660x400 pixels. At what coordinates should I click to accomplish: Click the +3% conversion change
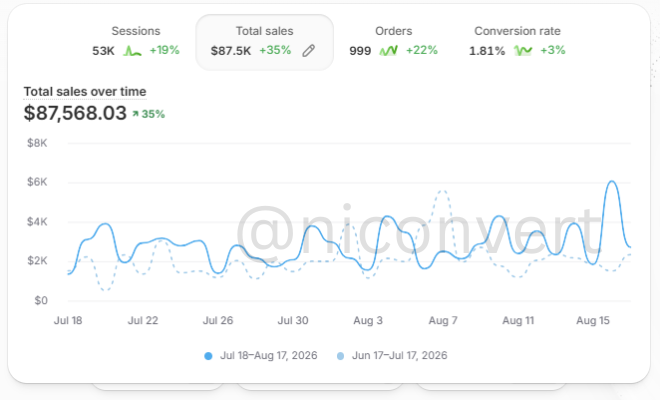click(x=553, y=50)
